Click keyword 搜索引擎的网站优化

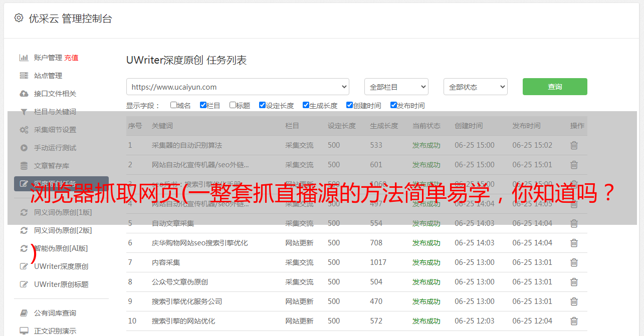183,321
